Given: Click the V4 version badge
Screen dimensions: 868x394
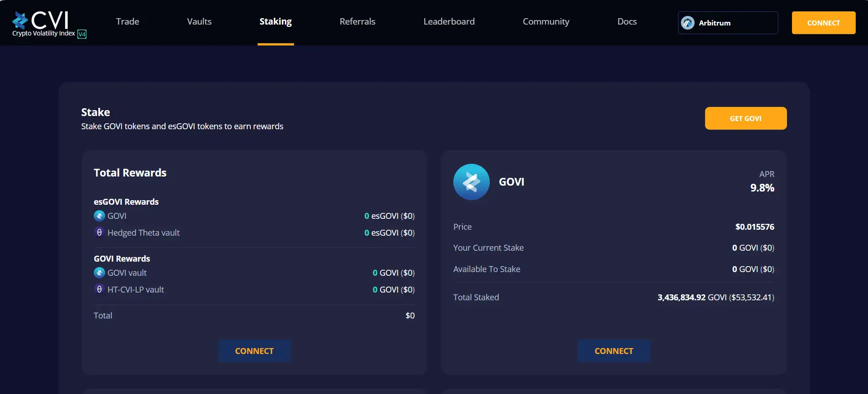Looking at the screenshot, I should tap(82, 34).
